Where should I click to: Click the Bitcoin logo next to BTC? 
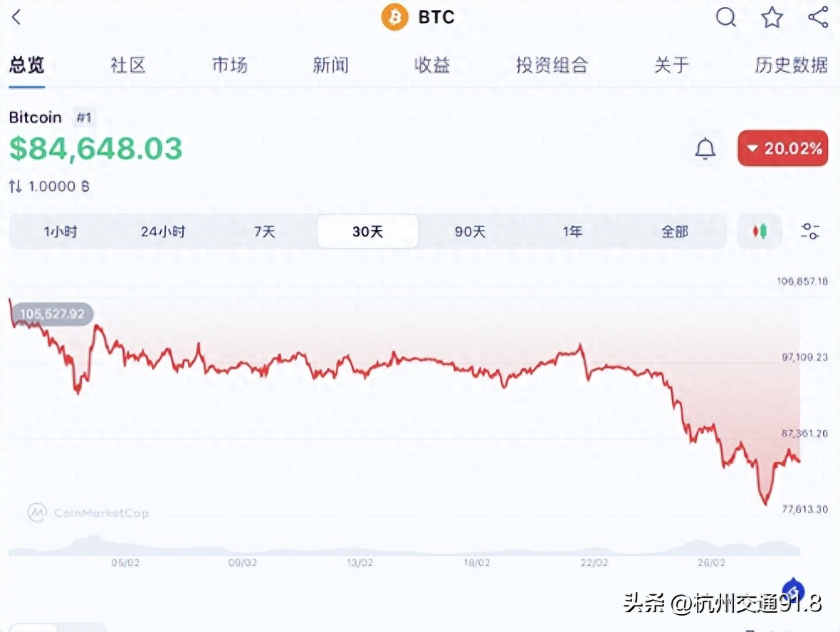(x=393, y=17)
